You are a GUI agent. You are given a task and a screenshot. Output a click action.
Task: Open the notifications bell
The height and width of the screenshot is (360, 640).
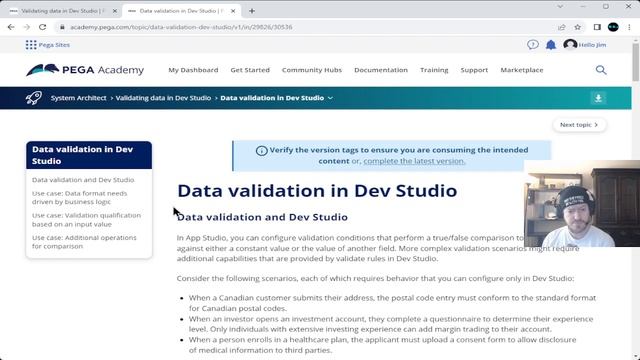pos(551,44)
